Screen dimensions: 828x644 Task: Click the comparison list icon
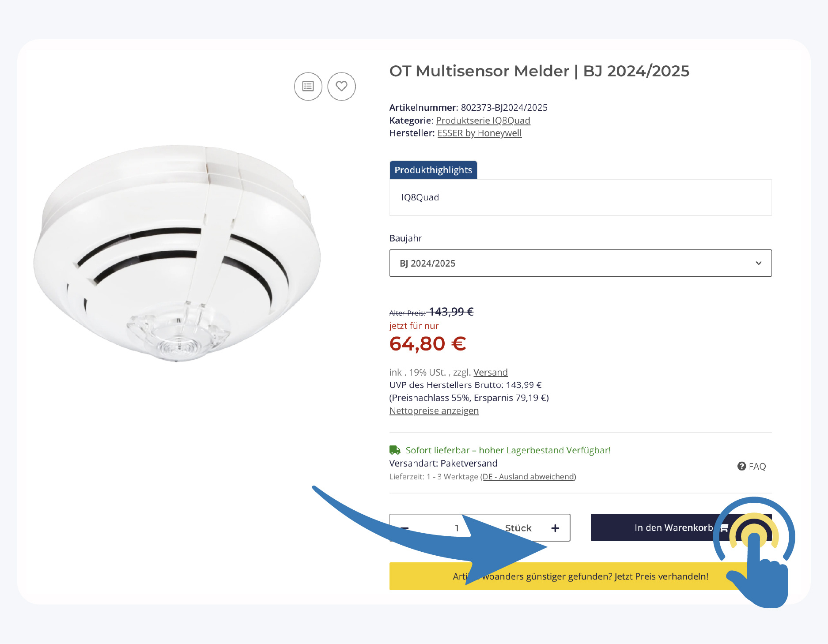[x=308, y=87]
